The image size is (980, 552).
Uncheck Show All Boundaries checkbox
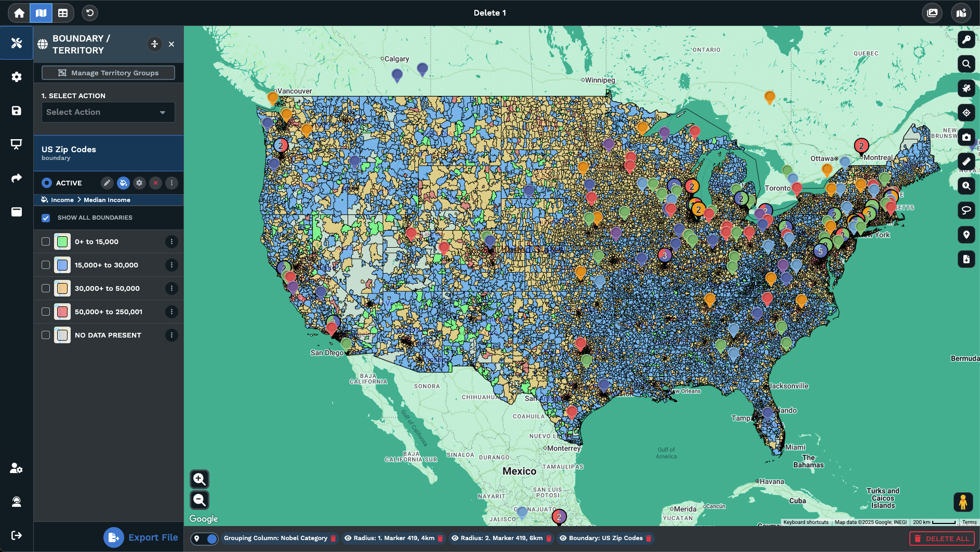46,218
